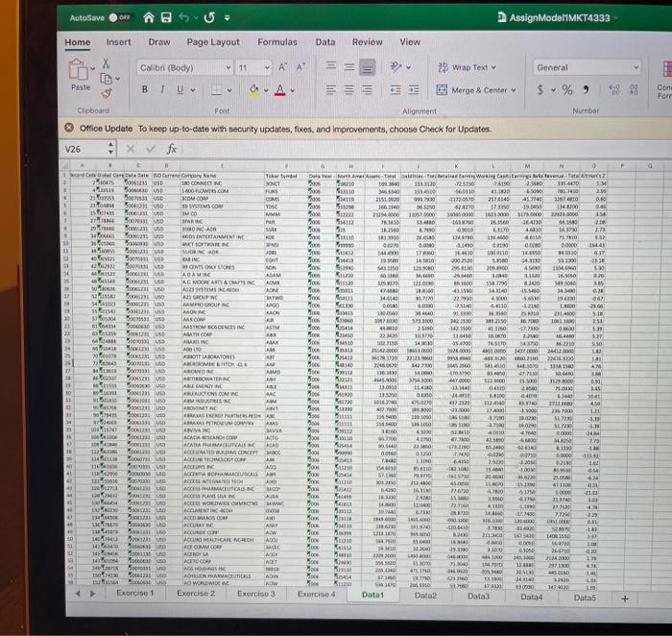
Task: Click the Decrease Indent icon
Action: (x=396, y=89)
